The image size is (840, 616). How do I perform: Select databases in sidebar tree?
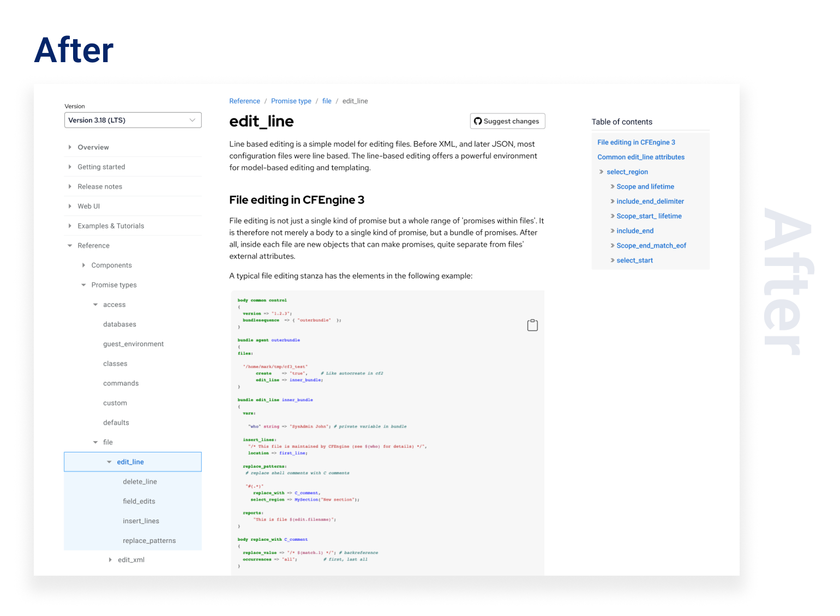click(119, 324)
